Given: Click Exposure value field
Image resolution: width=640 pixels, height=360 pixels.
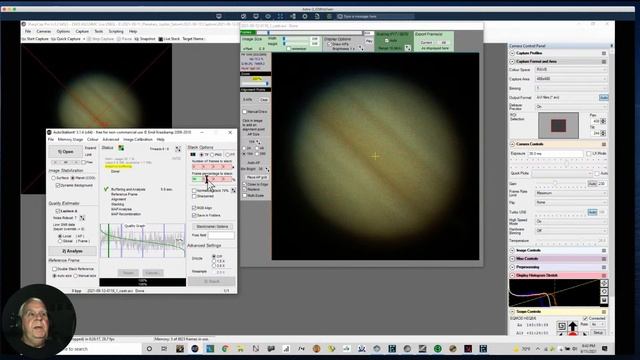Looking at the screenshot, I should tap(556, 153).
